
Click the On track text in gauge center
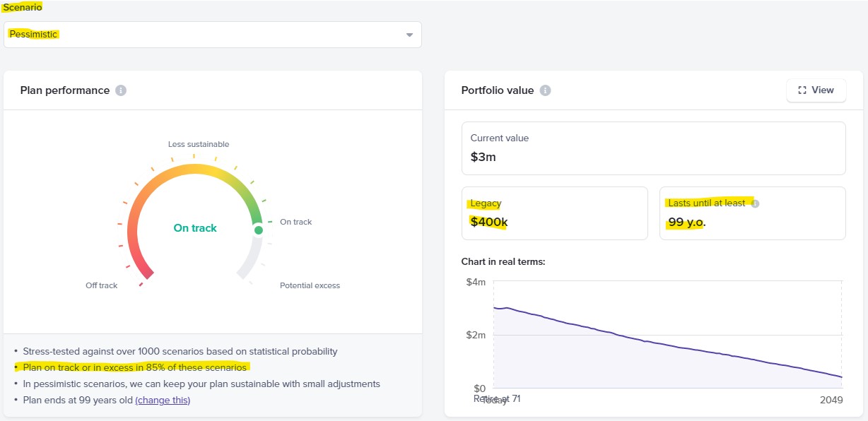point(195,228)
